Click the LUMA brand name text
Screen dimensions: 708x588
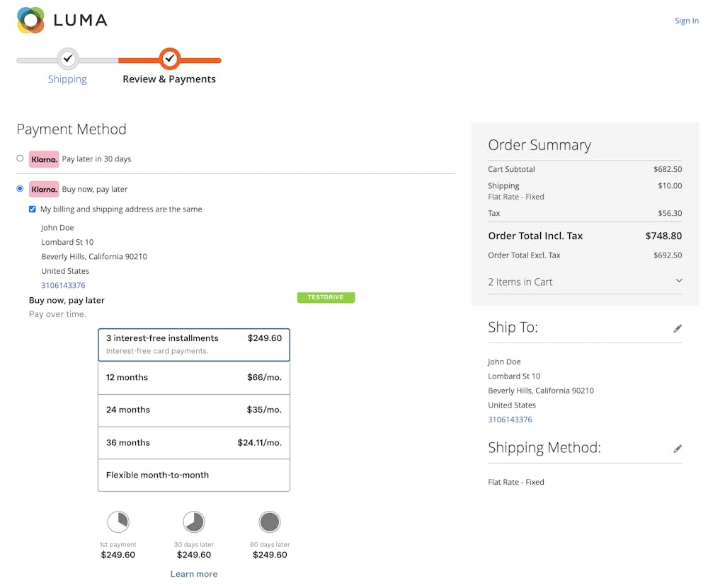(81, 21)
